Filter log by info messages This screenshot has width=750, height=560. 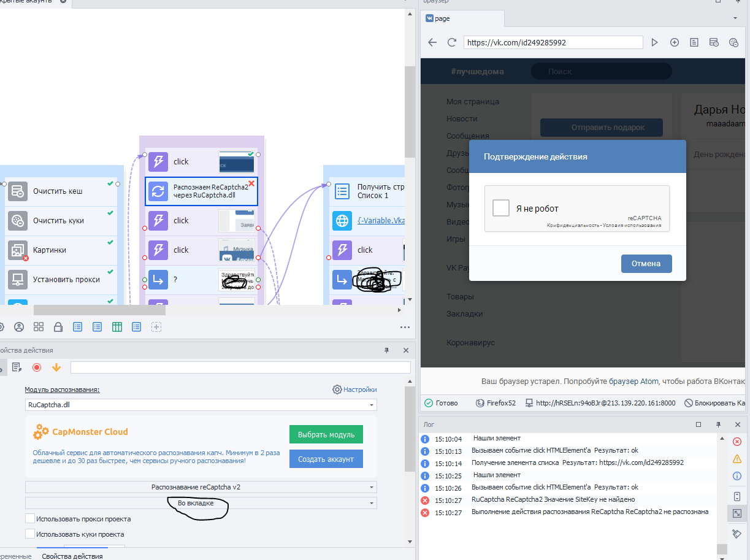[737, 476]
